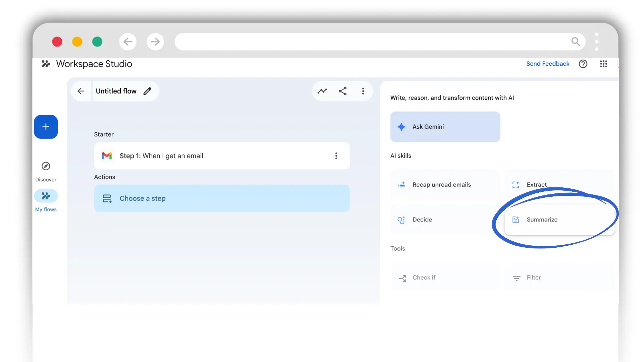
Task: Choose Recap unread emails skill
Action: click(x=445, y=185)
